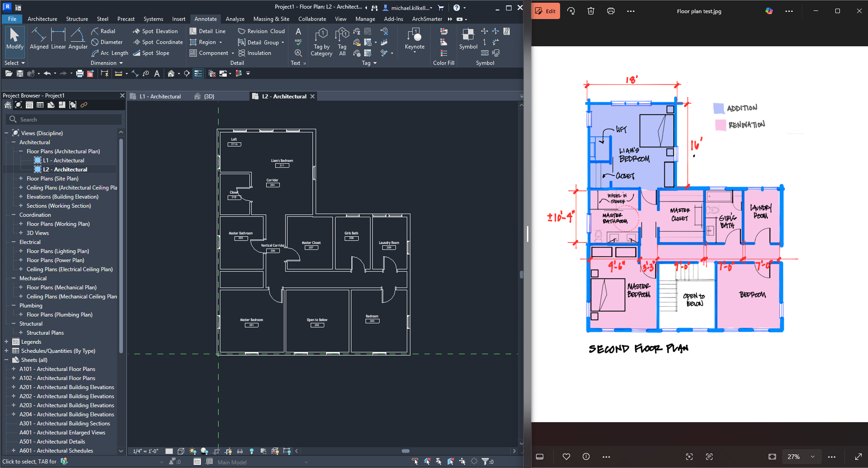Image resolution: width=868 pixels, height=468 pixels.
Task: Click the Delete trash icon in Photos
Action: 591,11
